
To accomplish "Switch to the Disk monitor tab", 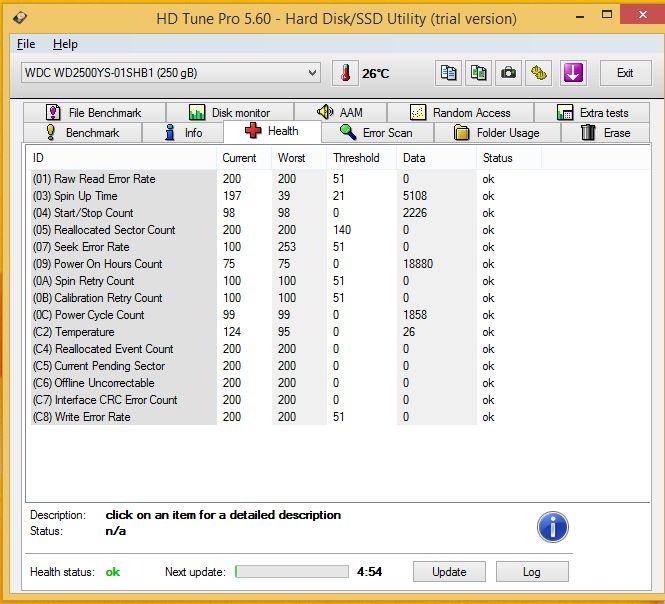I will click(230, 112).
